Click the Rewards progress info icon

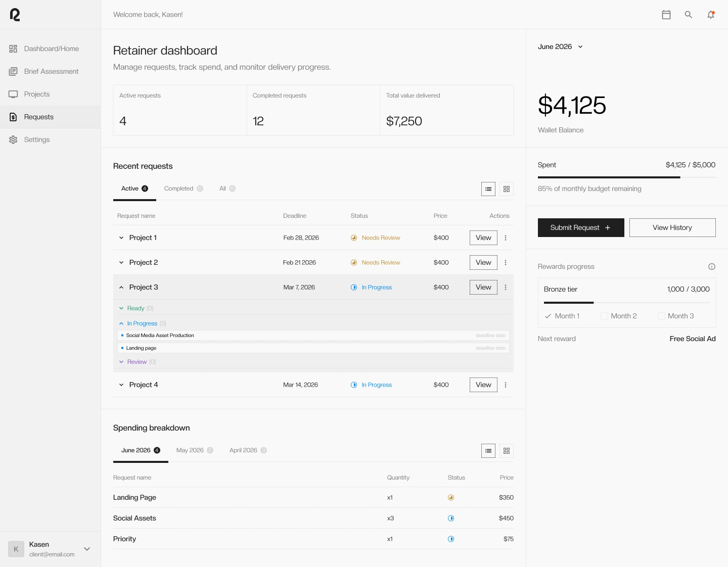(x=712, y=267)
